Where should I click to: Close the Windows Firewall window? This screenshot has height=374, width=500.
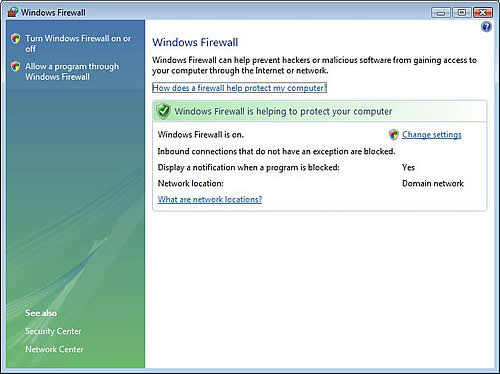click(483, 13)
